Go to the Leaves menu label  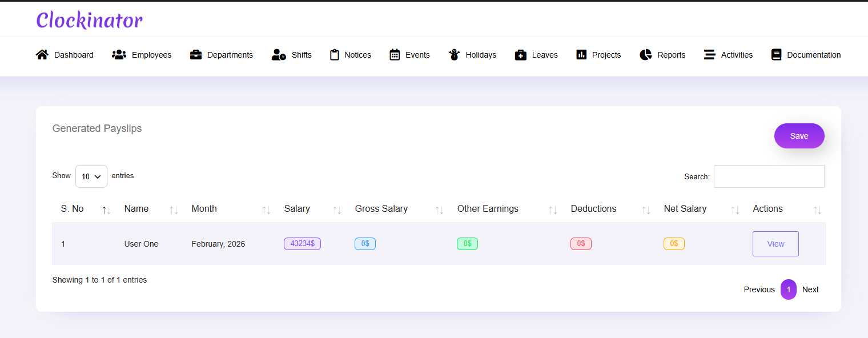pyautogui.click(x=545, y=55)
